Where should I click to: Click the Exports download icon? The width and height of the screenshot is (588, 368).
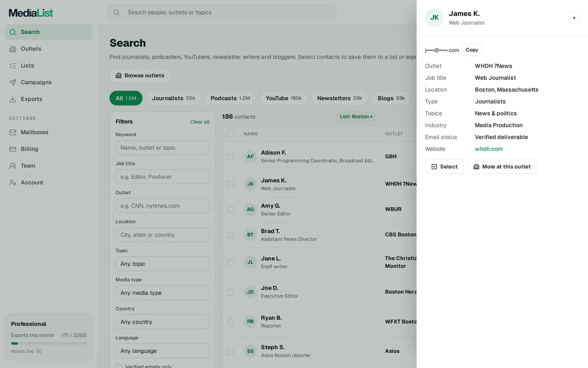coord(13,99)
